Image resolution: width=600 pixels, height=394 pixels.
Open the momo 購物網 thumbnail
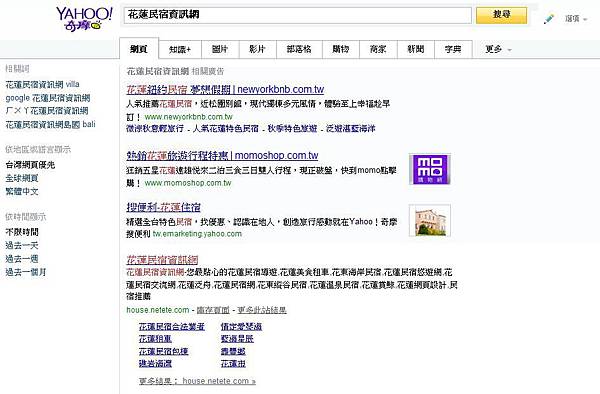click(430, 169)
